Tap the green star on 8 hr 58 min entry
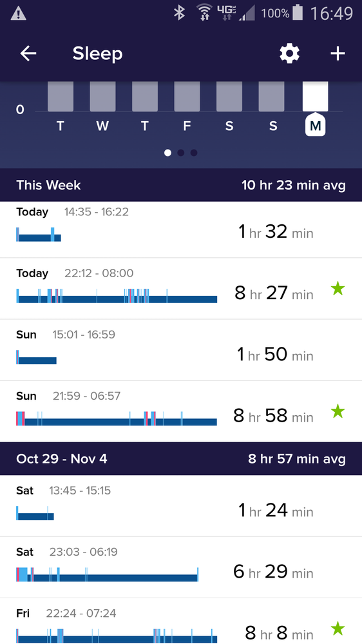 coord(338,411)
